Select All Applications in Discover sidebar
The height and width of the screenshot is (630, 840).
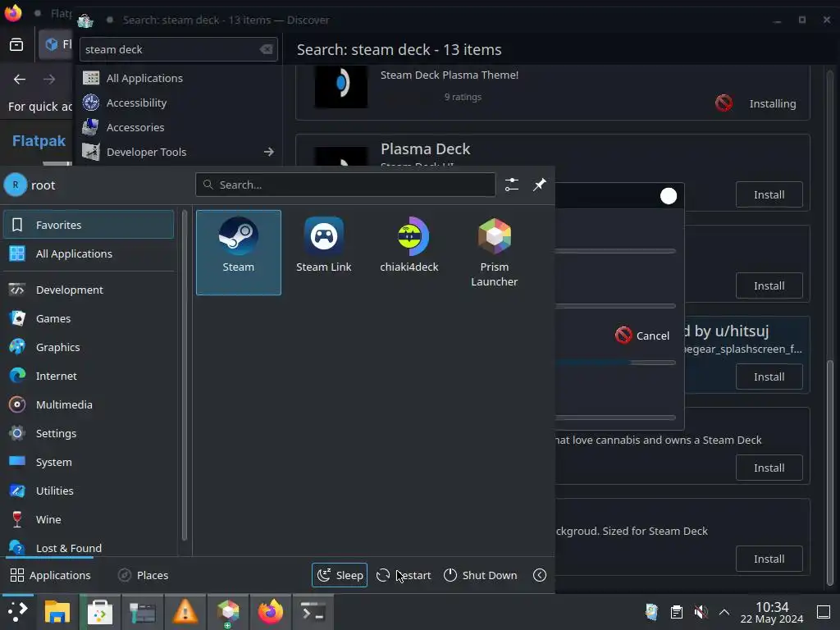[x=178, y=78]
